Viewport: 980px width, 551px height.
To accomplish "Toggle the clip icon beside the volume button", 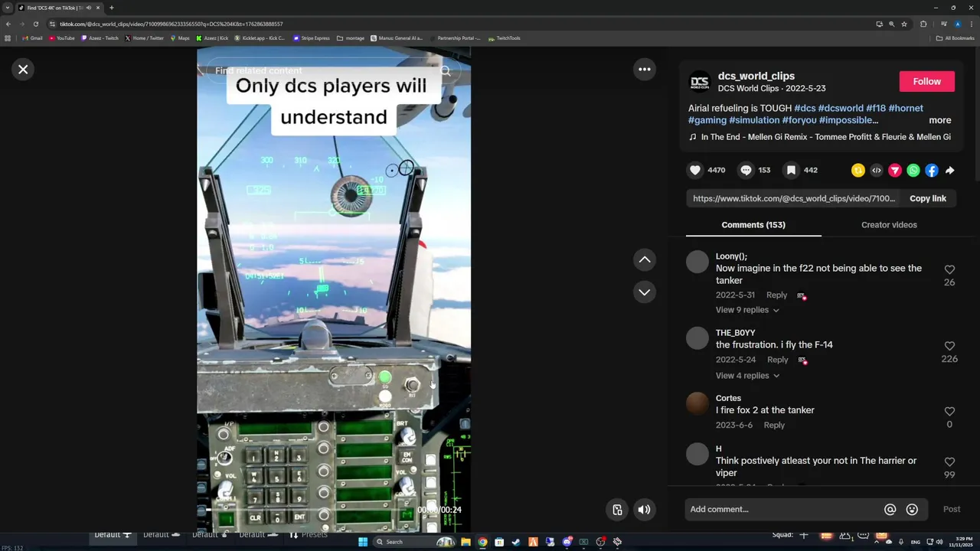I will click(617, 510).
